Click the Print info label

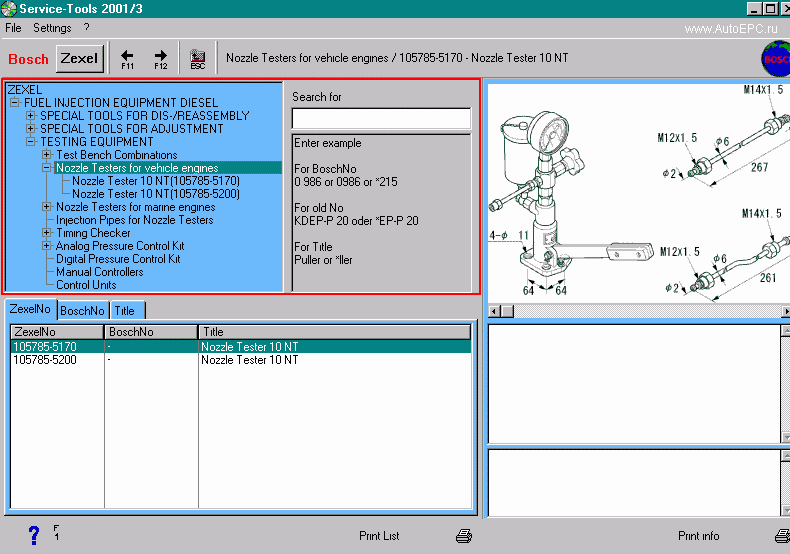click(x=698, y=536)
